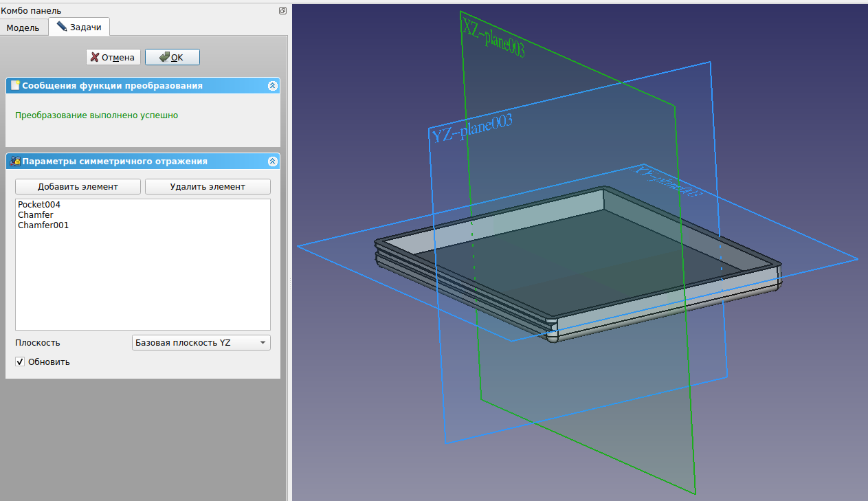Viewport: 868px width, 501px height.
Task: Collapse the Параметры симметричного отражения section
Action: [x=272, y=162]
